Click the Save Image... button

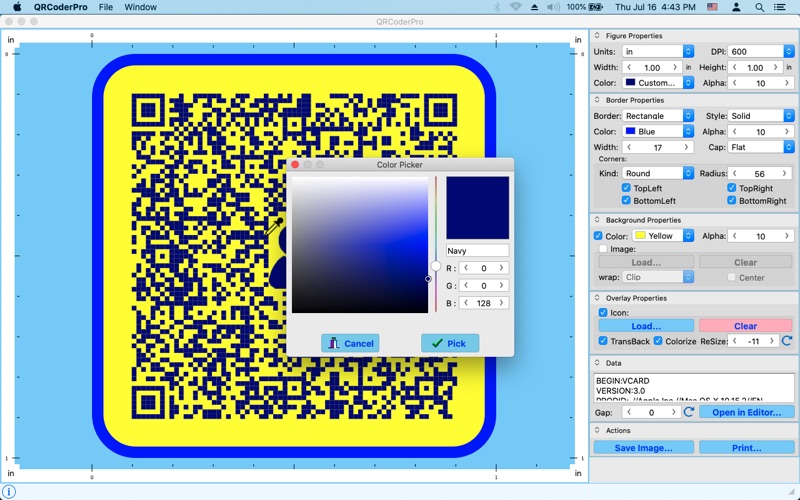[643, 448]
